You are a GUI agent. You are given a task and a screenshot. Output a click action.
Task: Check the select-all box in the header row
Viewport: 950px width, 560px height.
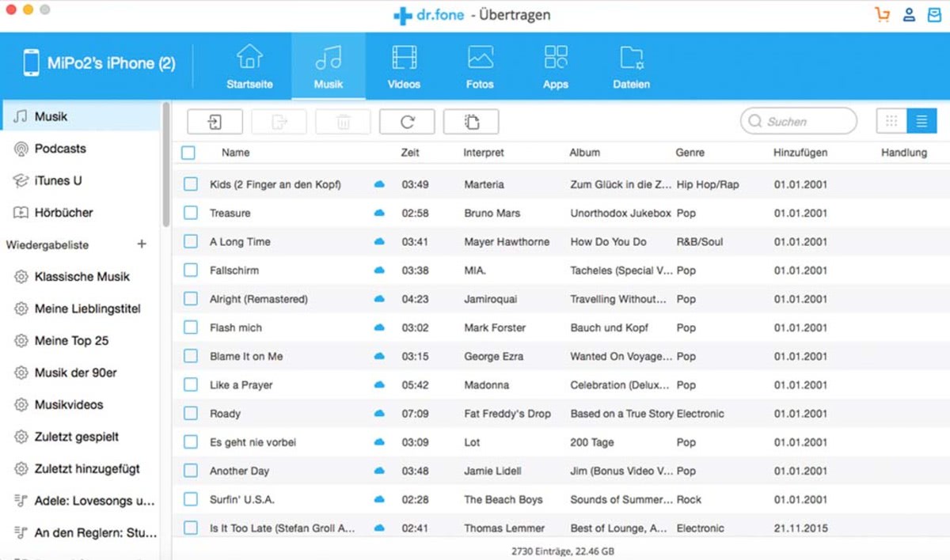point(188,153)
